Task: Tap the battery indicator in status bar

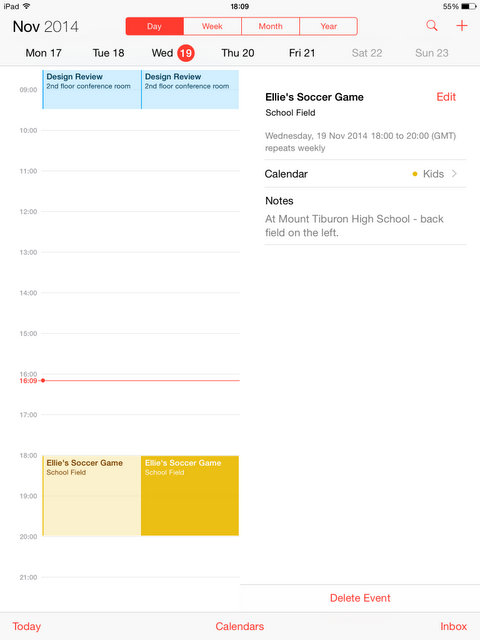Action: (468, 7)
